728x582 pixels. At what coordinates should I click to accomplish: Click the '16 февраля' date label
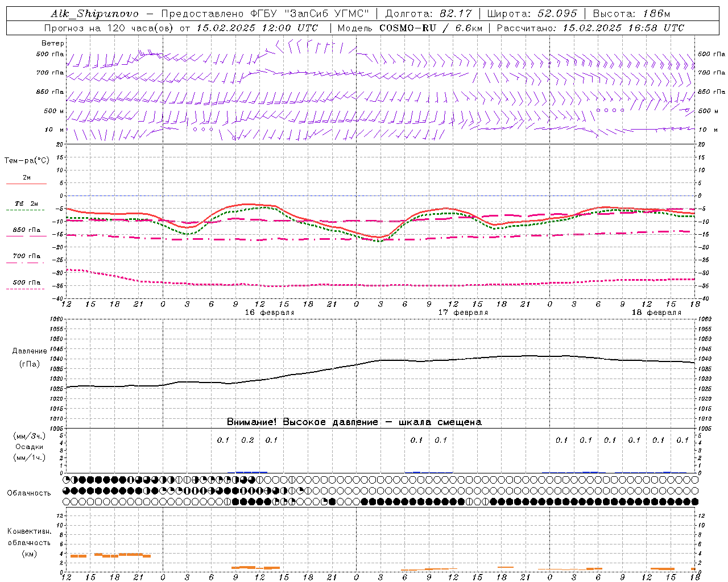[x=270, y=313]
